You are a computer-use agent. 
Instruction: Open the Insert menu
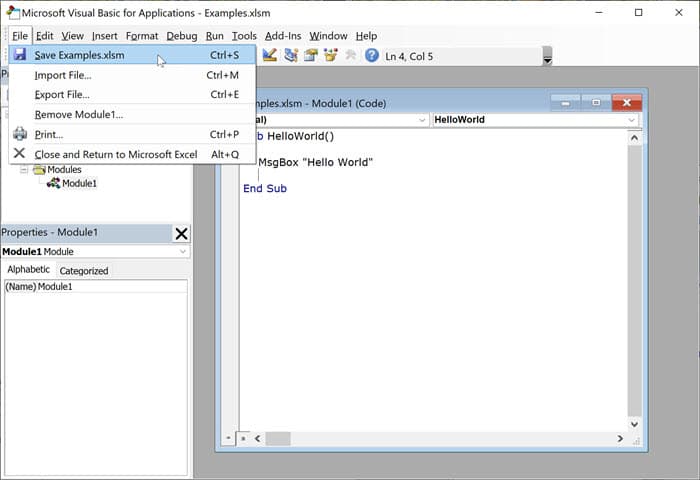click(x=104, y=36)
